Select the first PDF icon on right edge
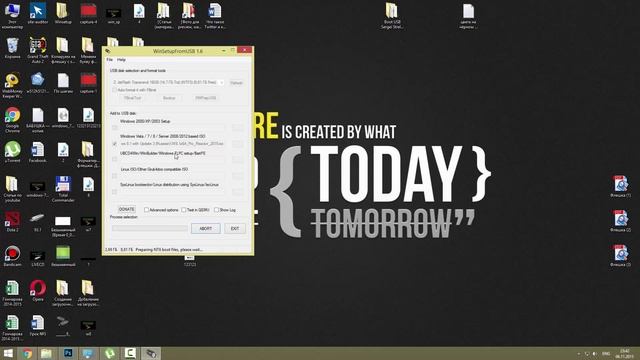Image resolution: width=640 pixels, height=360 pixels. [x=620, y=187]
